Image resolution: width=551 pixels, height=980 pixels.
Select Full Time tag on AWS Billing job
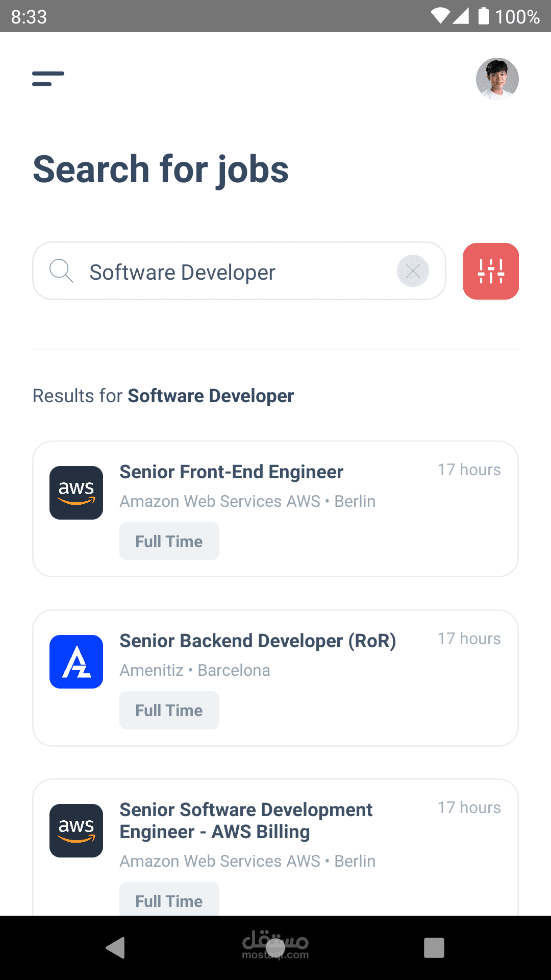point(169,899)
